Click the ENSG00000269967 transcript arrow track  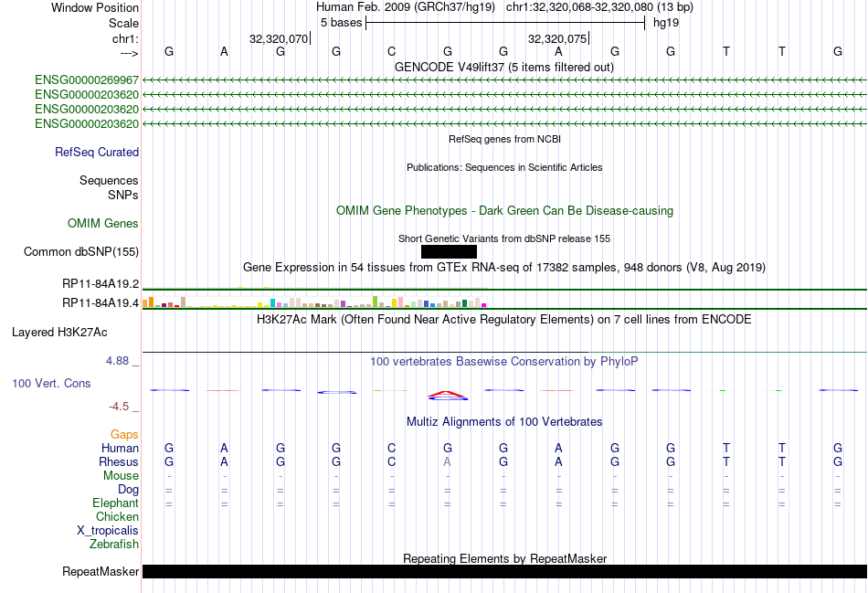(x=505, y=80)
